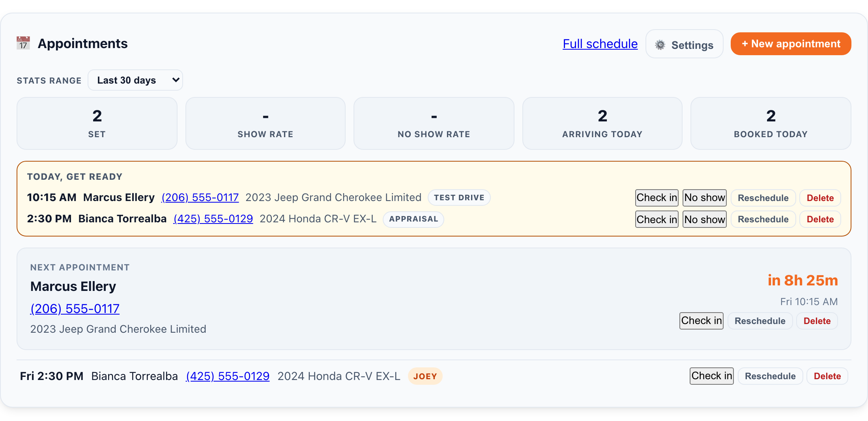This screenshot has height=421, width=868.
Task: Delete the Fri 2:30 PM appointment
Action: pyautogui.click(x=827, y=376)
